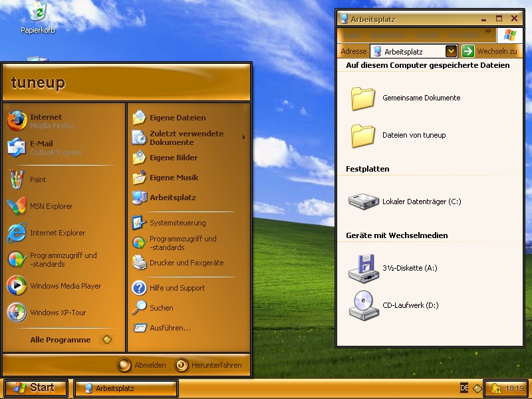Image resolution: width=532 pixels, height=399 pixels.
Task: Open the Datei menu in Arbeitsplatz window
Action: (352, 35)
